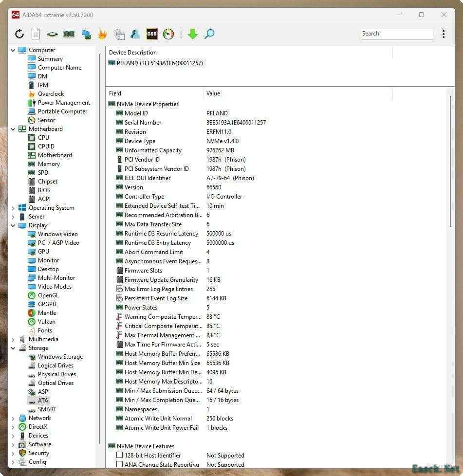
Task: Collapse the Display tree node
Action: coord(13,225)
